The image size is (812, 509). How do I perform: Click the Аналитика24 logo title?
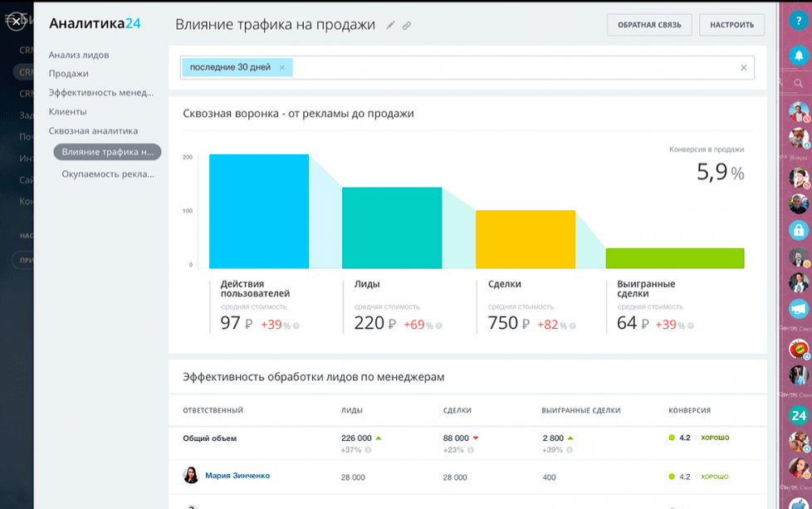[95, 23]
